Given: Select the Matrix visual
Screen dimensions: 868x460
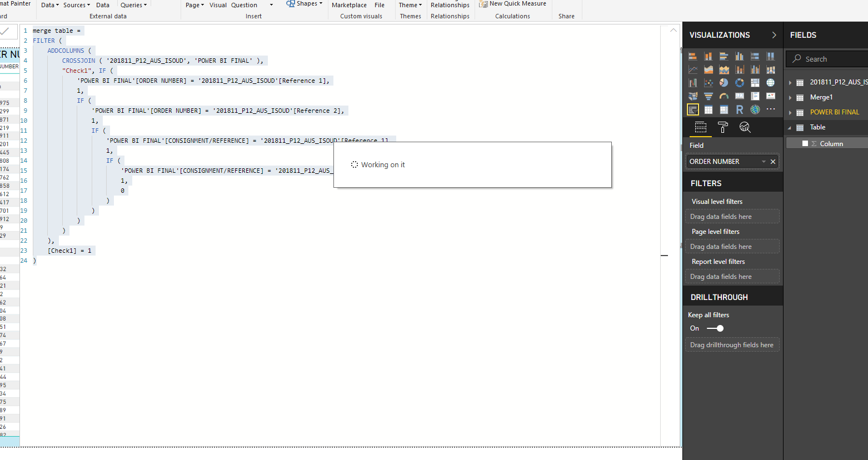Looking at the screenshot, I should tap(724, 109).
